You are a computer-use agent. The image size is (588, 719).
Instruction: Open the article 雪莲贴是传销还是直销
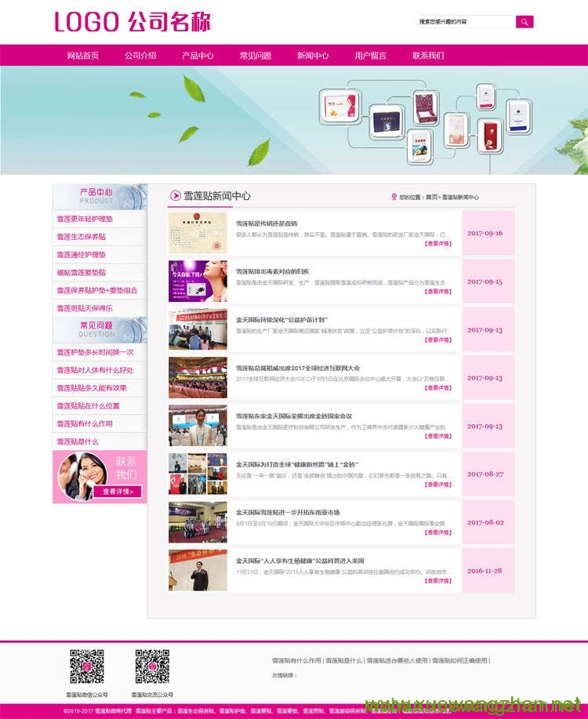tap(267, 223)
